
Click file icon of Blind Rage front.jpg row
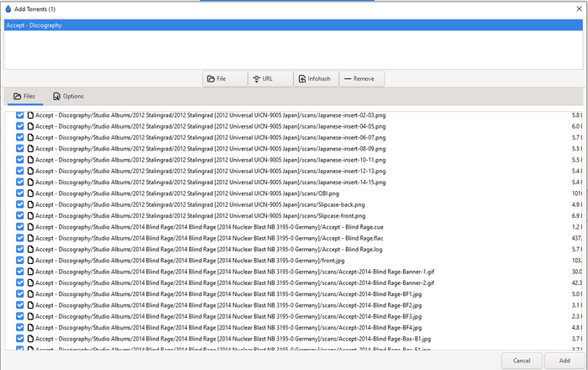(30, 261)
